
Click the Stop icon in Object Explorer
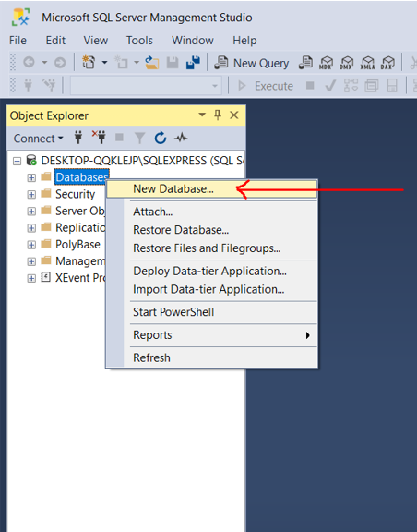coord(119,138)
